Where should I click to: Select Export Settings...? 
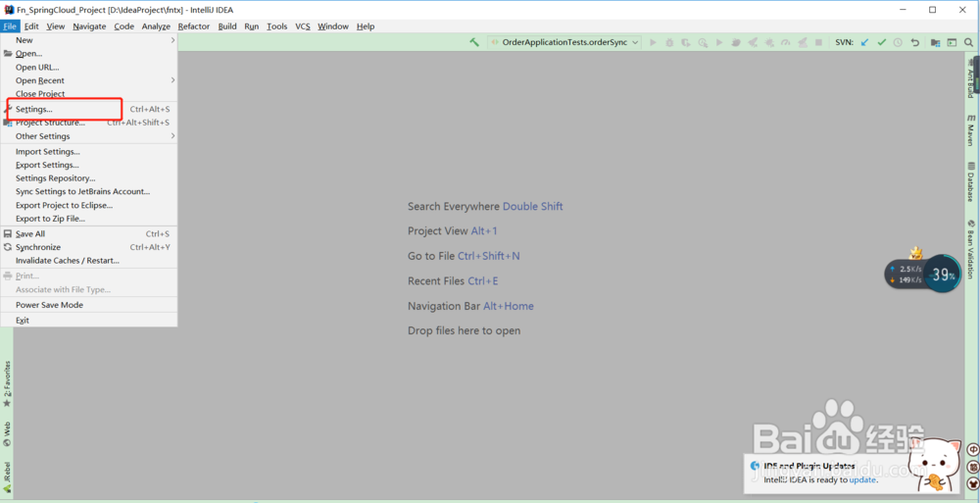pyautogui.click(x=89, y=165)
